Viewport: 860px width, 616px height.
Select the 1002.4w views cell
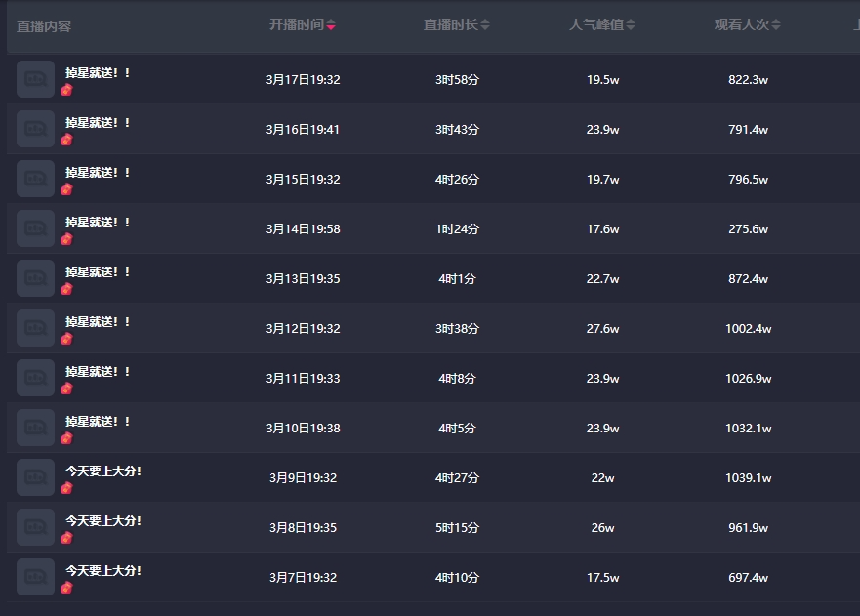748,329
